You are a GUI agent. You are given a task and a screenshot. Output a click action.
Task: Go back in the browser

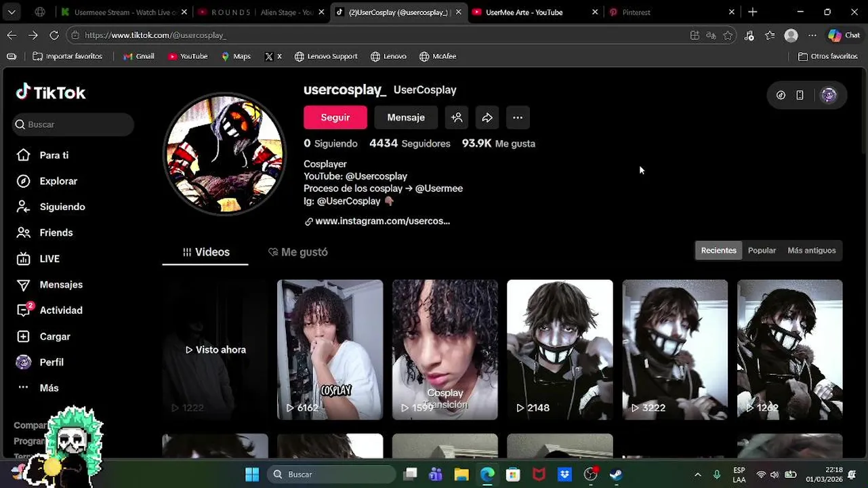pyautogui.click(x=12, y=35)
